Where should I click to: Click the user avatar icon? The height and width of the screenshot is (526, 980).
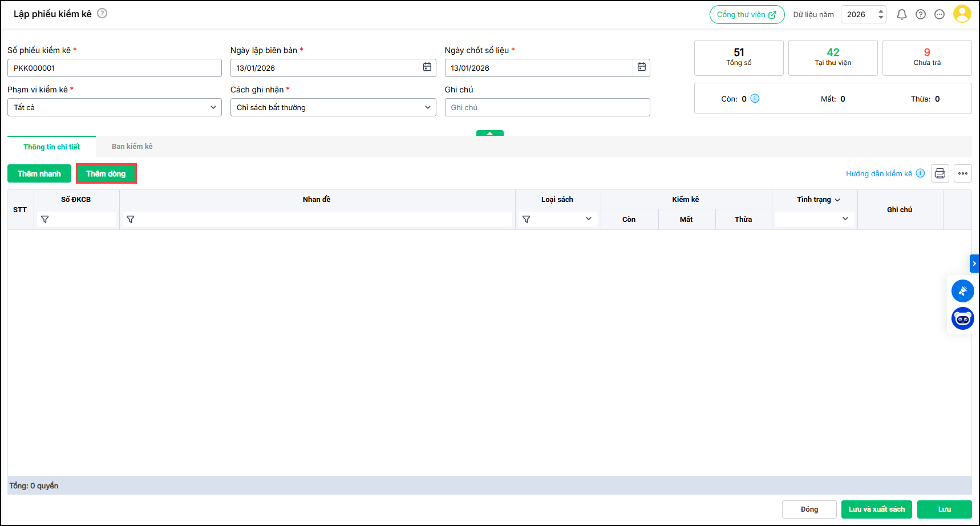click(962, 14)
